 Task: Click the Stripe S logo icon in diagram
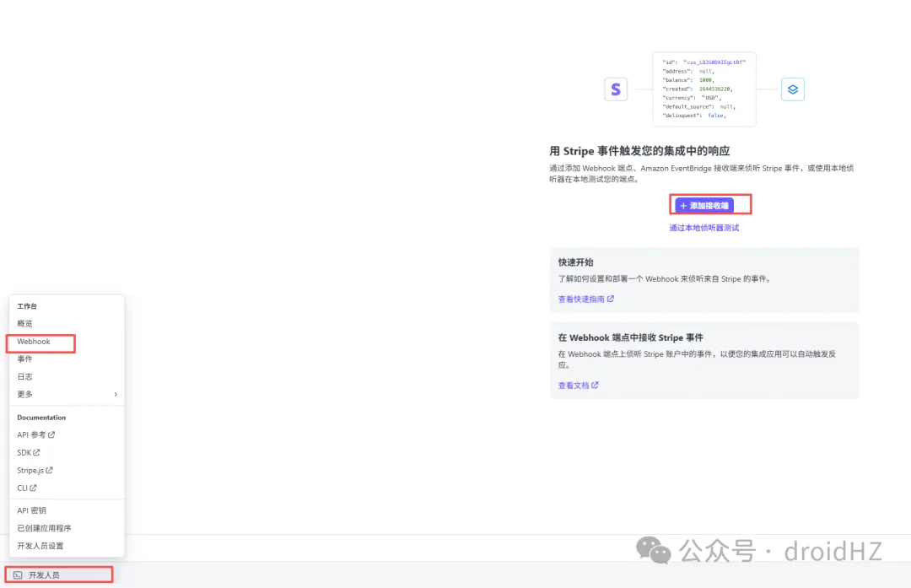616,89
